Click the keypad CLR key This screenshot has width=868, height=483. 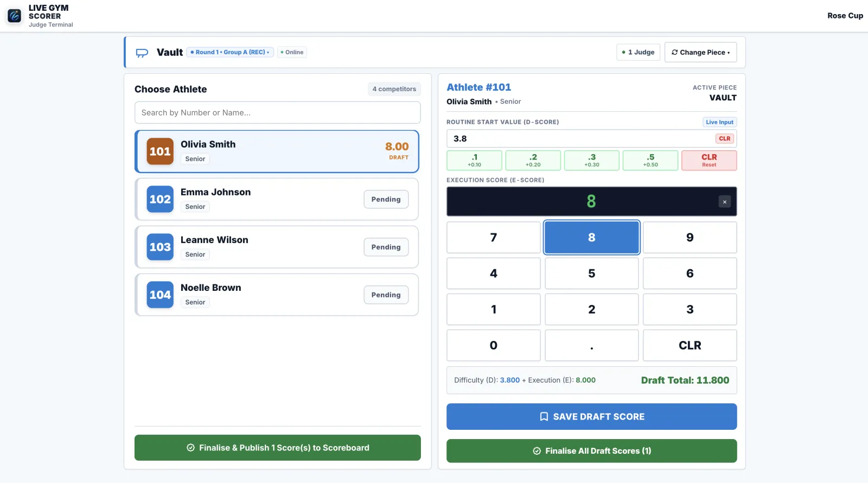point(690,345)
